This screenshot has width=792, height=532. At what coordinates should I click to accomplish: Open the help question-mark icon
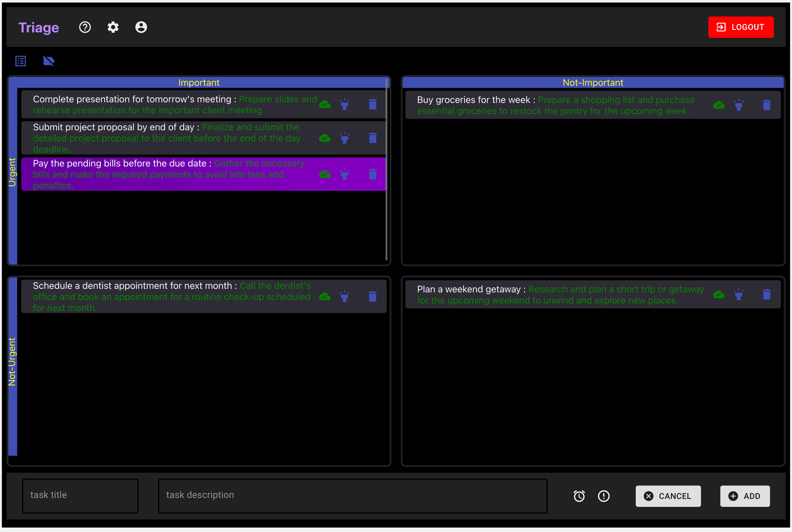coord(85,27)
